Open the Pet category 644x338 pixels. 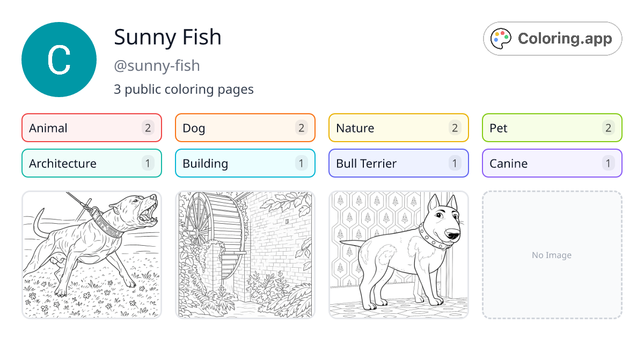click(x=552, y=128)
